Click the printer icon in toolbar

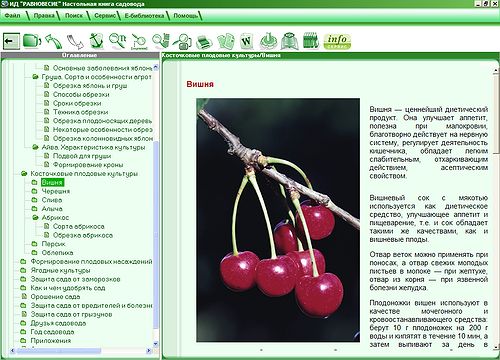click(x=204, y=42)
